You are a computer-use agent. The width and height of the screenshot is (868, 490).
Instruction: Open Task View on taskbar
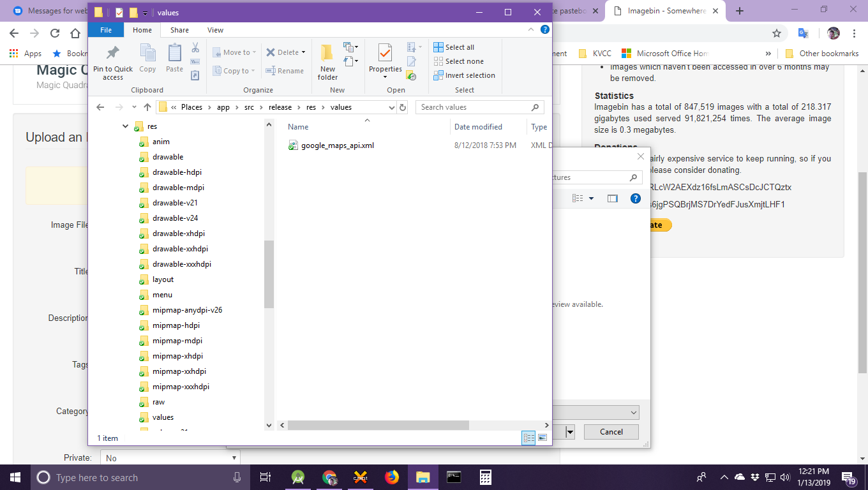266,477
